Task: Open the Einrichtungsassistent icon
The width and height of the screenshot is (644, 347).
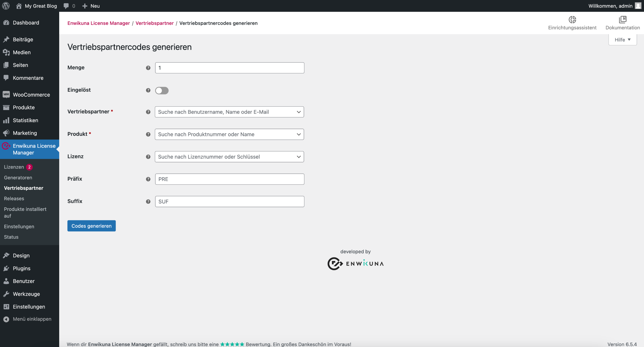Action: (x=572, y=19)
